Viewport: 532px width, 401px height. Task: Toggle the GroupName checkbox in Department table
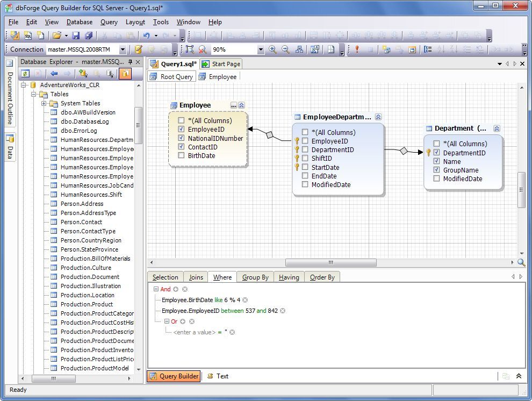(x=436, y=170)
